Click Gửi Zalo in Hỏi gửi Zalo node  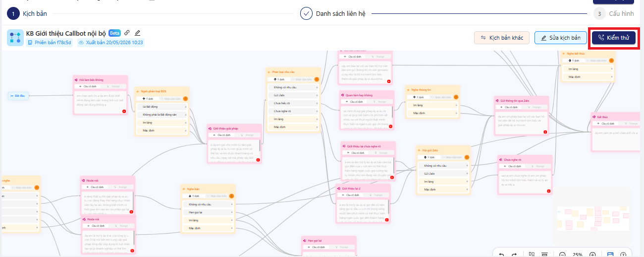443,174
